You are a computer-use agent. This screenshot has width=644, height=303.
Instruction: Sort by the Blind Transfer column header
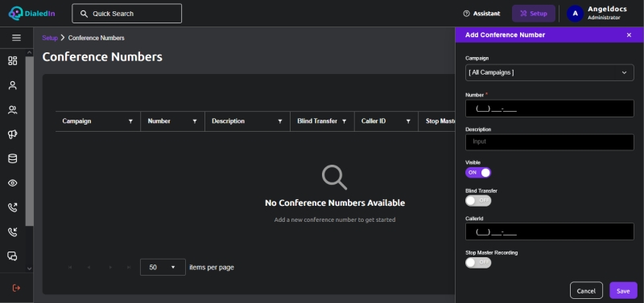317,121
